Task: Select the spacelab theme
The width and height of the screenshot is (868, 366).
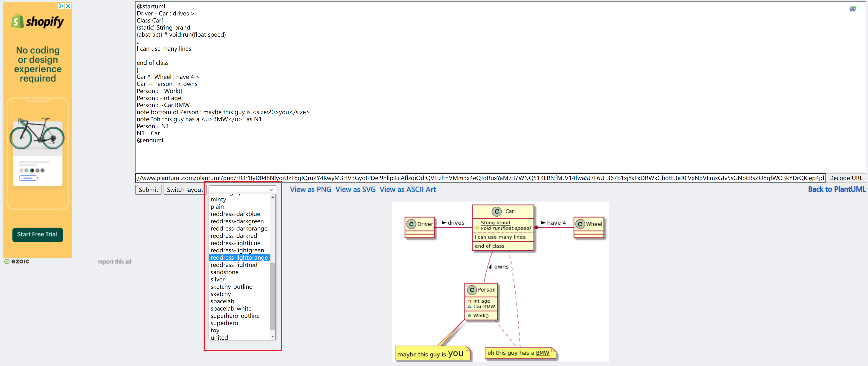Action: pyautogui.click(x=222, y=301)
